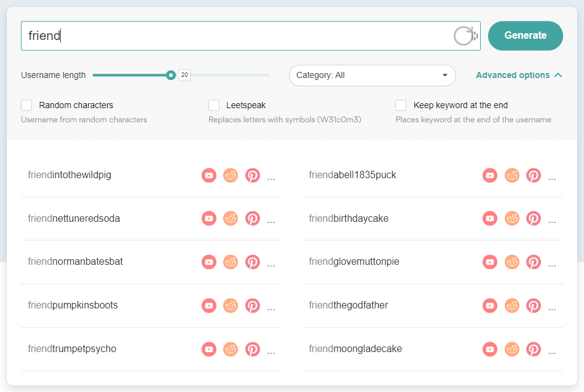Show more platforms for friendintothewildpig

tap(271, 179)
